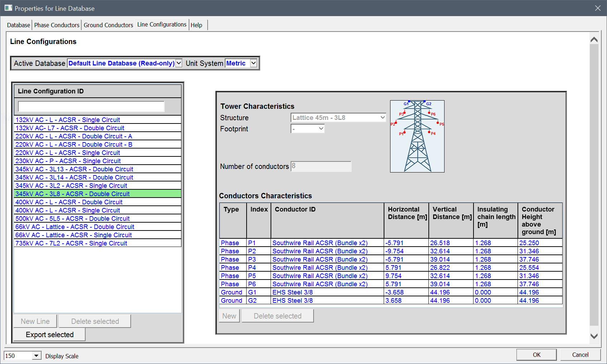Open the Display Scale dropdown

[x=36, y=355]
